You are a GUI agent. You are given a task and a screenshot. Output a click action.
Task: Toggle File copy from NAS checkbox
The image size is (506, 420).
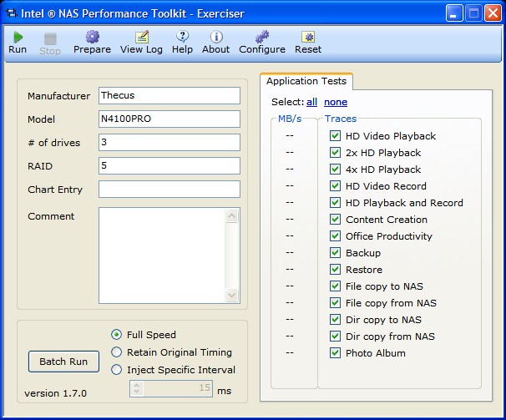[x=335, y=303]
